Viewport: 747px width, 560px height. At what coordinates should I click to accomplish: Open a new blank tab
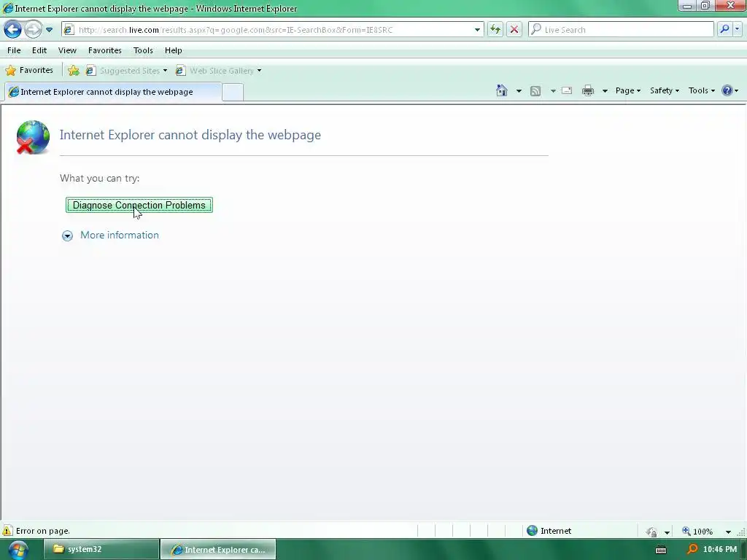pos(233,92)
